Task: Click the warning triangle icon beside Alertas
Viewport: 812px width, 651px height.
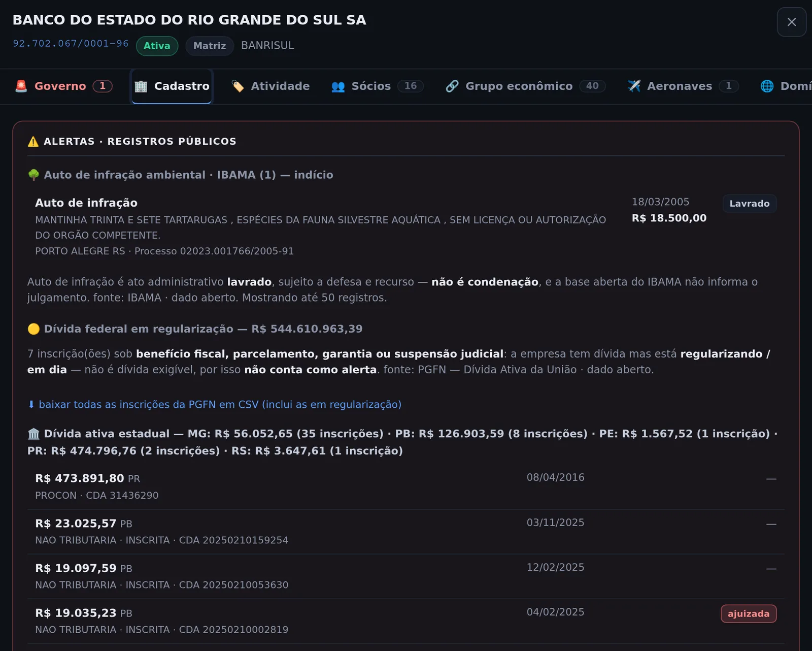Action: [33, 141]
